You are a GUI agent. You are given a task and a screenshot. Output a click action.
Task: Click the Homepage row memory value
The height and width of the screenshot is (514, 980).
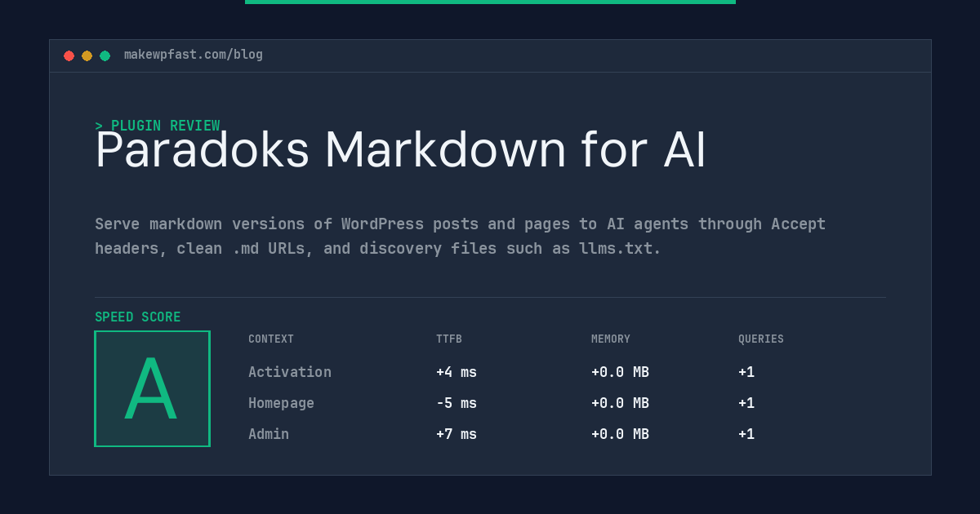click(621, 403)
